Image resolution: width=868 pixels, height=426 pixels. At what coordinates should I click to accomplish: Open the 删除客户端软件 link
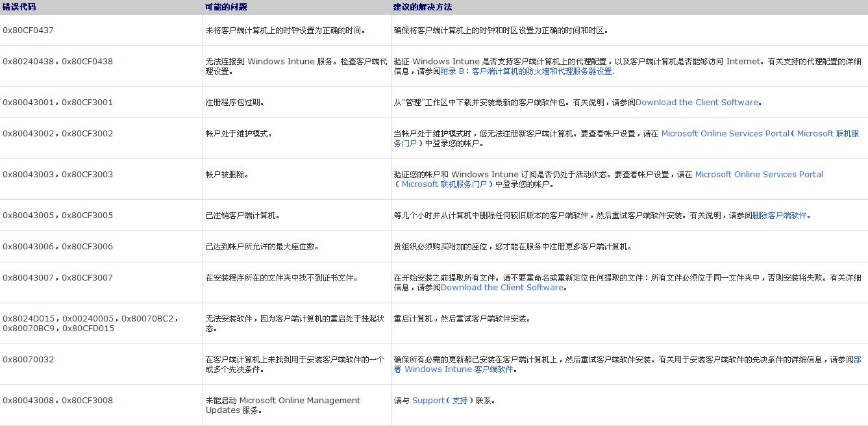779,216
